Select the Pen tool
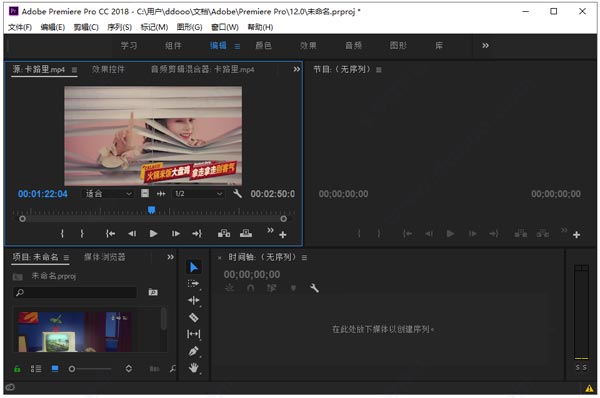 tap(194, 351)
